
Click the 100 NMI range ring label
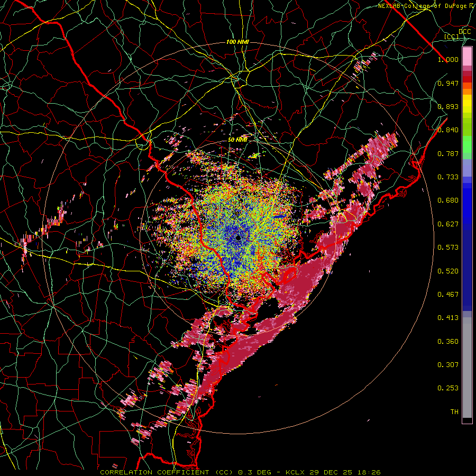[237, 42]
